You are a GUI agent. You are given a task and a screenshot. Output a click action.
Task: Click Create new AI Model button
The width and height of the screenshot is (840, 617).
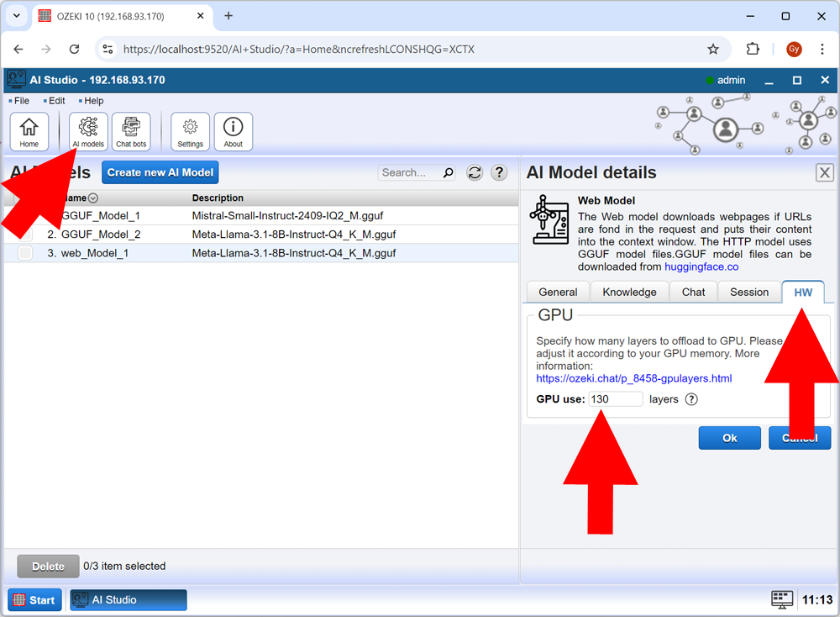click(160, 172)
